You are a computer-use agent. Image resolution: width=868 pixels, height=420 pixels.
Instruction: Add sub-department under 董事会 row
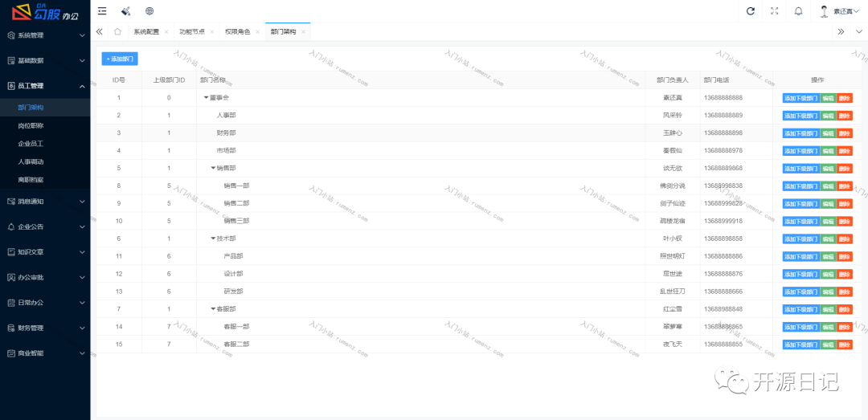(801, 98)
